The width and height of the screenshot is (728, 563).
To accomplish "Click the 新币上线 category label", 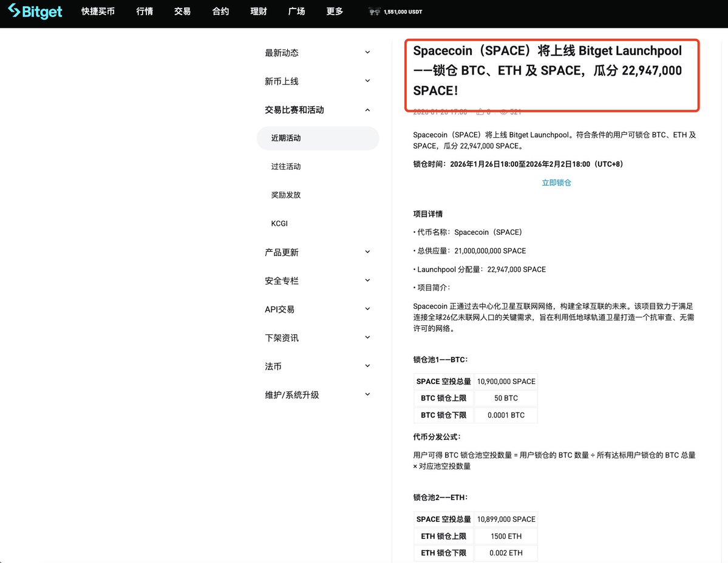I will (281, 82).
